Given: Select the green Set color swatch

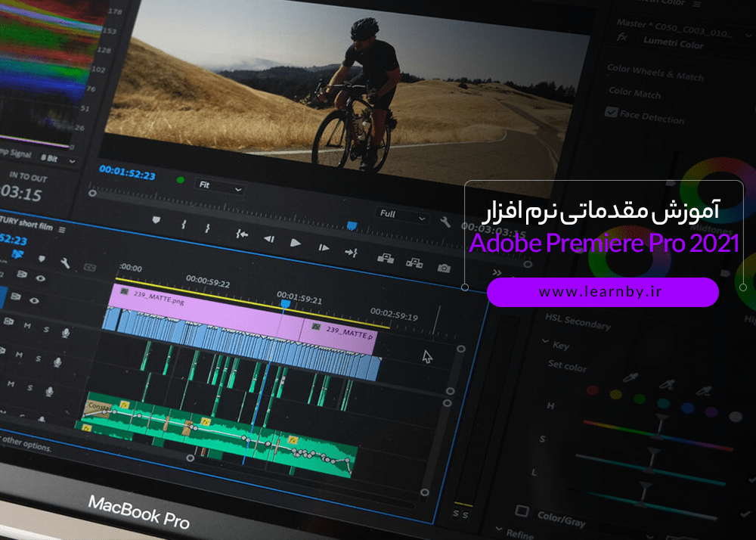Looking at the screenshot, I should [x=640, y=399].
